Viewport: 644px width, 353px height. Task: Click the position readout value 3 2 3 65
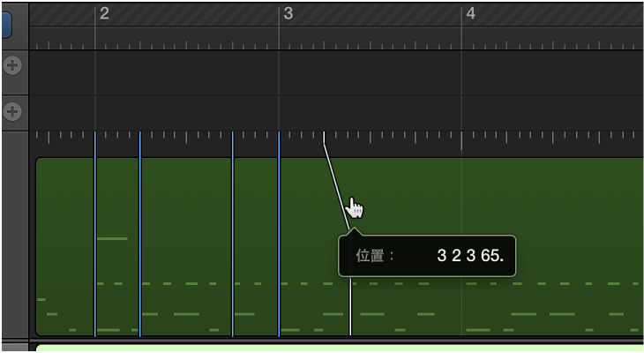coord(469,257)
